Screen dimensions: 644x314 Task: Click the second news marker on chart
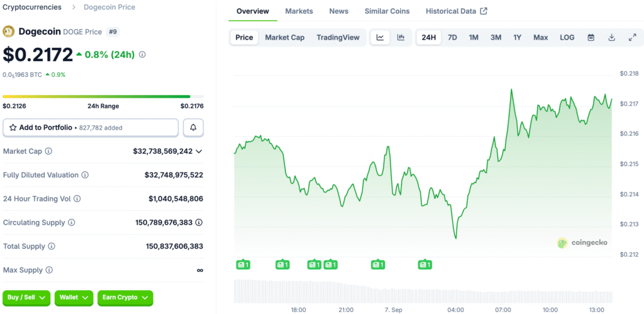(282, 265)
